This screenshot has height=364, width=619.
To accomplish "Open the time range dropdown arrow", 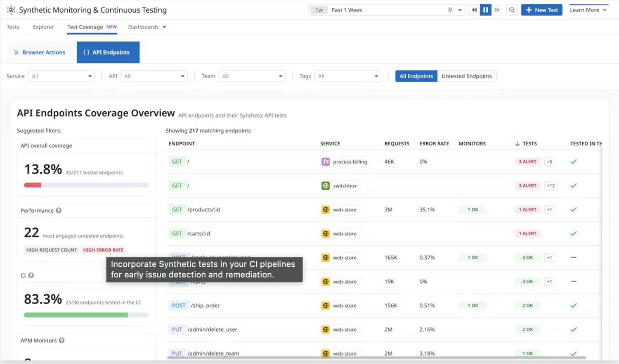I will coord(460,10).
